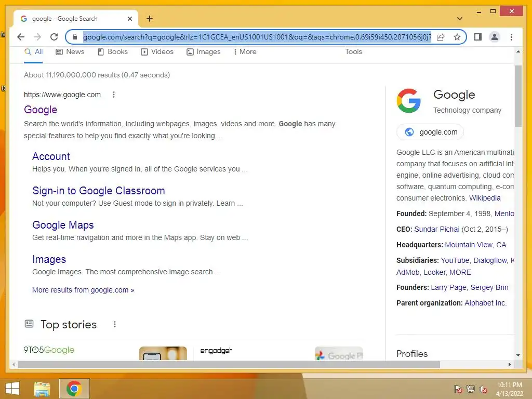This screenshot has width=532, height=399.
Task: Click the URL in the address bar
Action: [x=257, y=37]
